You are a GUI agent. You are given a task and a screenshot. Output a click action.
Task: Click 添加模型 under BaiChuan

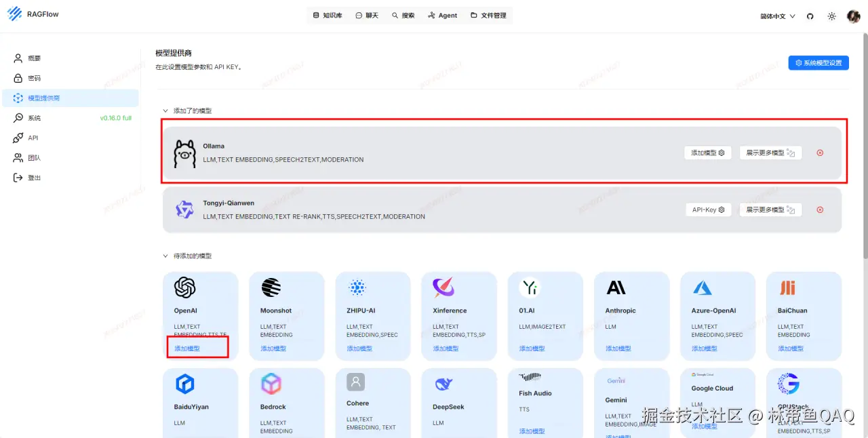[x=791, y=349]
